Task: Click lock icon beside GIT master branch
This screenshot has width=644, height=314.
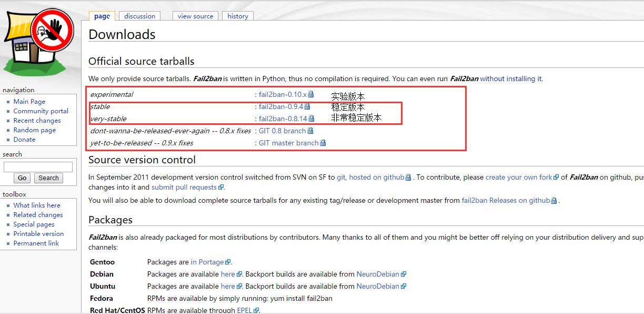Action: tap(323, 143)
